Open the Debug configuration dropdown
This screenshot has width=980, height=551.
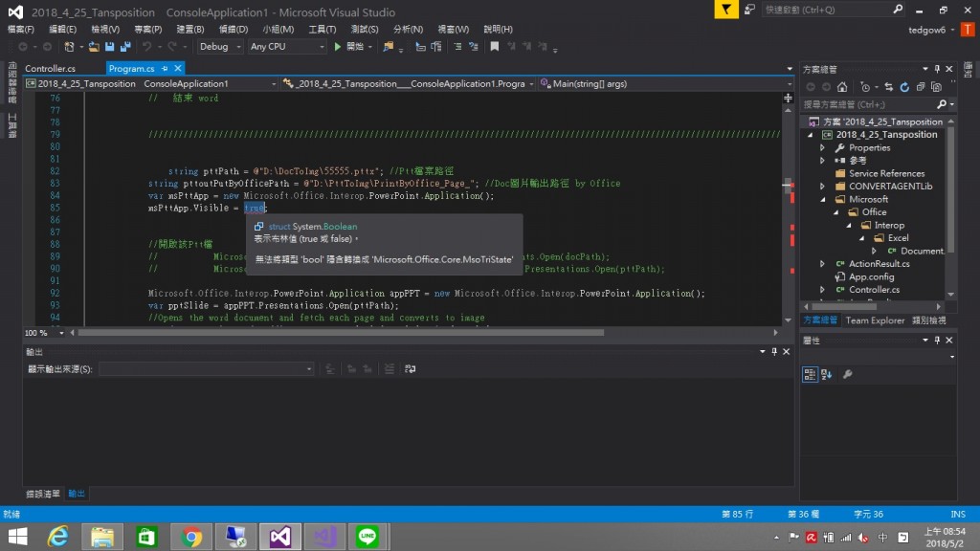point(220,46)
